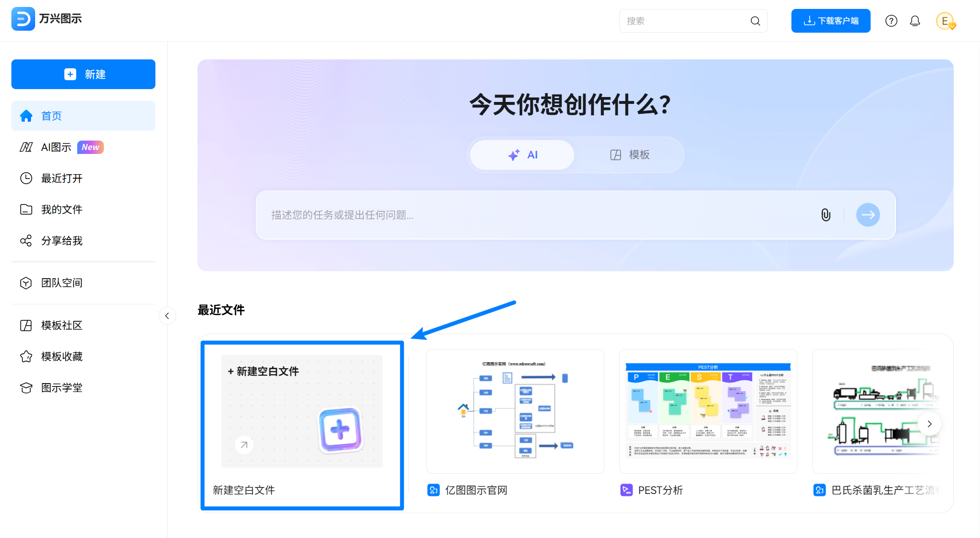Click the New badge beside AI图示
The height and width of the screenshot is (538, 980).
(x=90, y=147)
